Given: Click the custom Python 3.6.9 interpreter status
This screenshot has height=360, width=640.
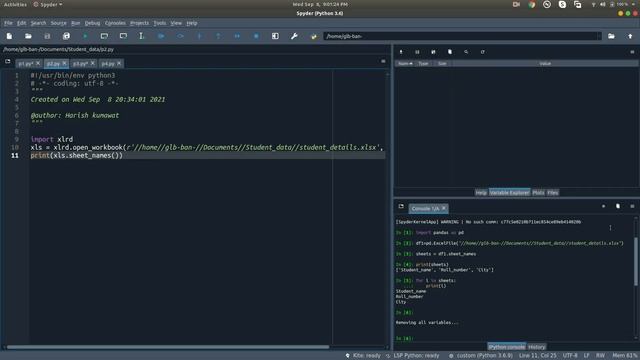Looking at the screenshot, I should (x=481, y=356).
